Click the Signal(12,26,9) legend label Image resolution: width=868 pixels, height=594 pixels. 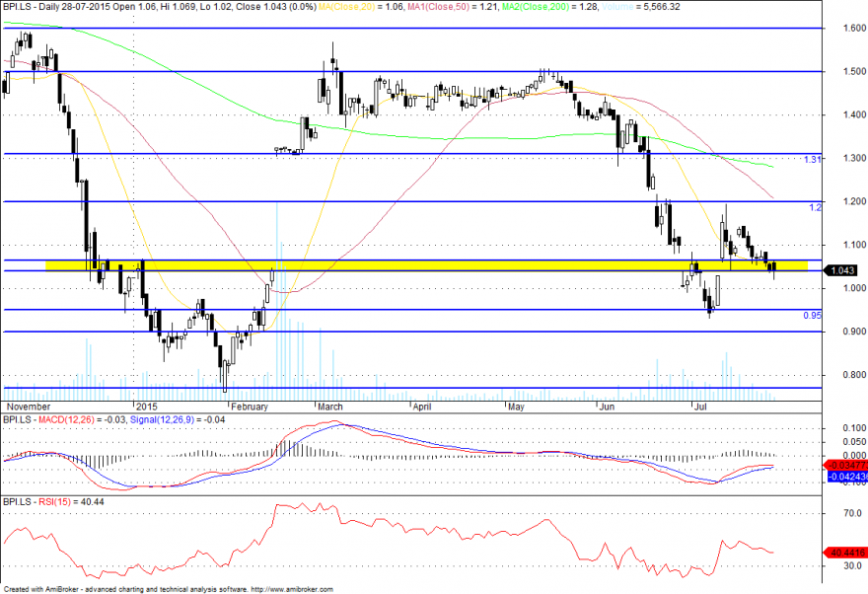tap(162, 419)
